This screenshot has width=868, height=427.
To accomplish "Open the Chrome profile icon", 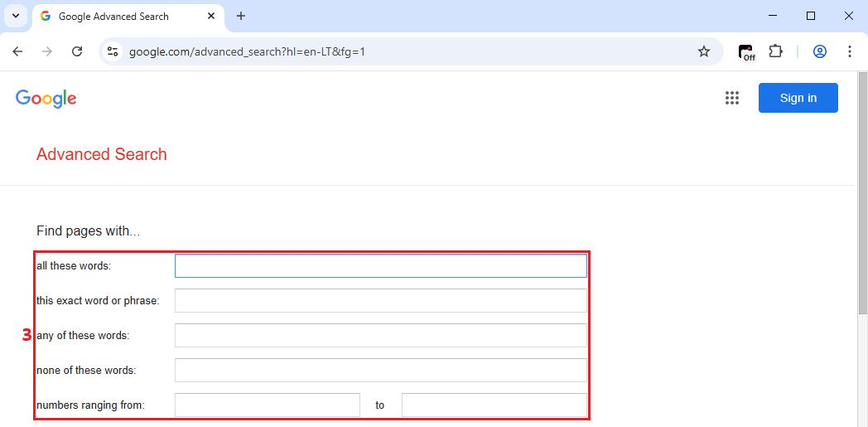I will 819,51.
